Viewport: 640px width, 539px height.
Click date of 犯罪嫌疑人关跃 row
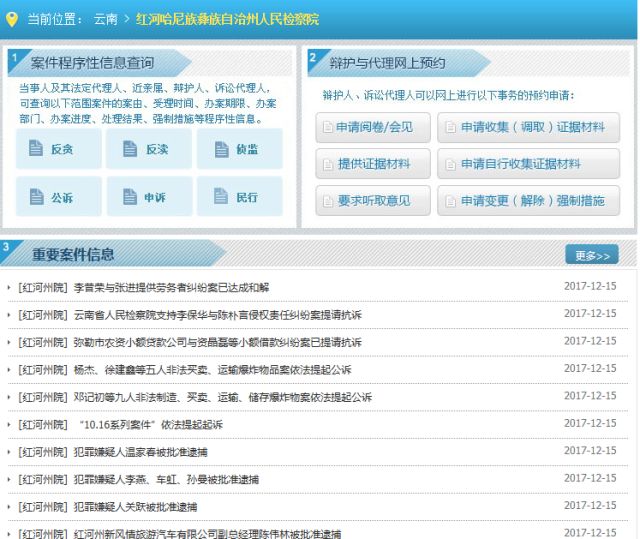click(x=590, y=506)
